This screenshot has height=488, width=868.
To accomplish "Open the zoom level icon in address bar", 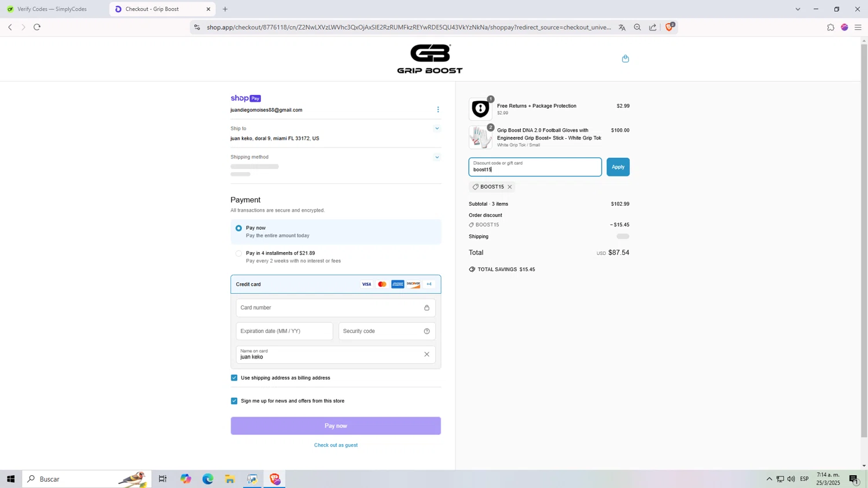I will [637, 27].
